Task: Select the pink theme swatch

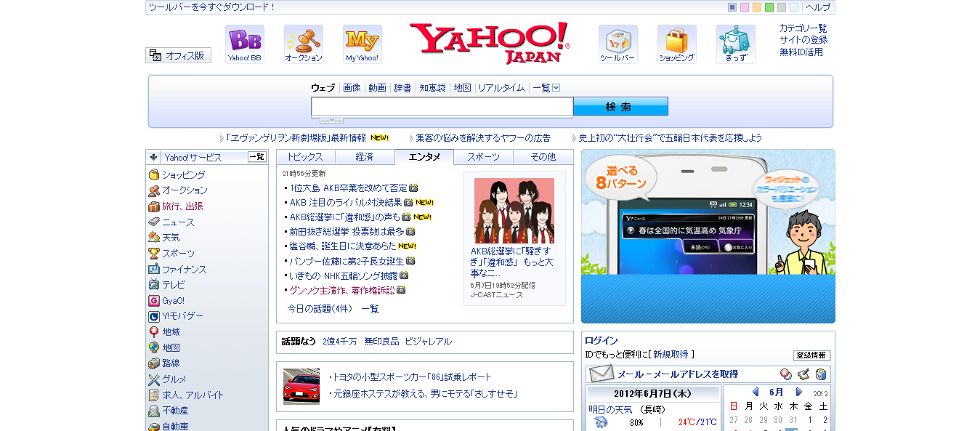Action: click(x=745, y=7)
